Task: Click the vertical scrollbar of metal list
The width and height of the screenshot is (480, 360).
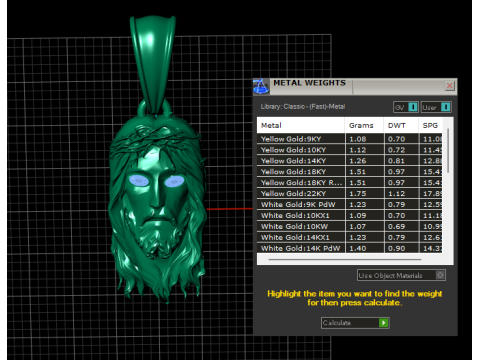Action: 448,151
